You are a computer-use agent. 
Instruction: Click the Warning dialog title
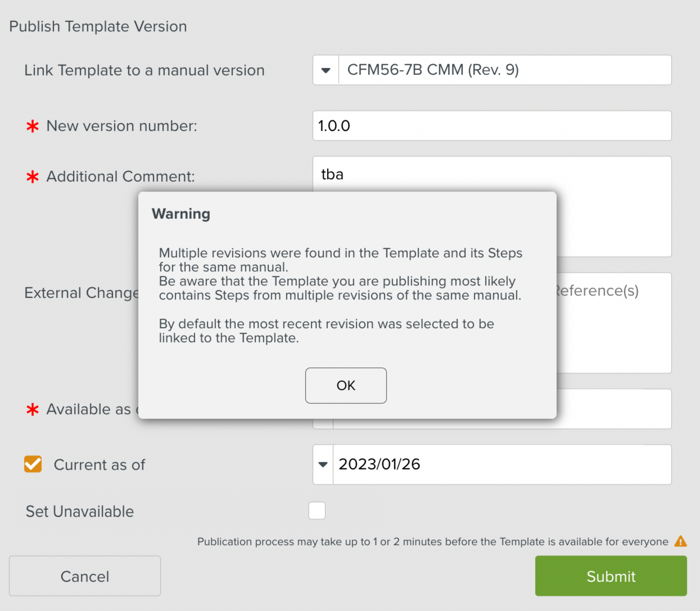(x=181, y=214)
